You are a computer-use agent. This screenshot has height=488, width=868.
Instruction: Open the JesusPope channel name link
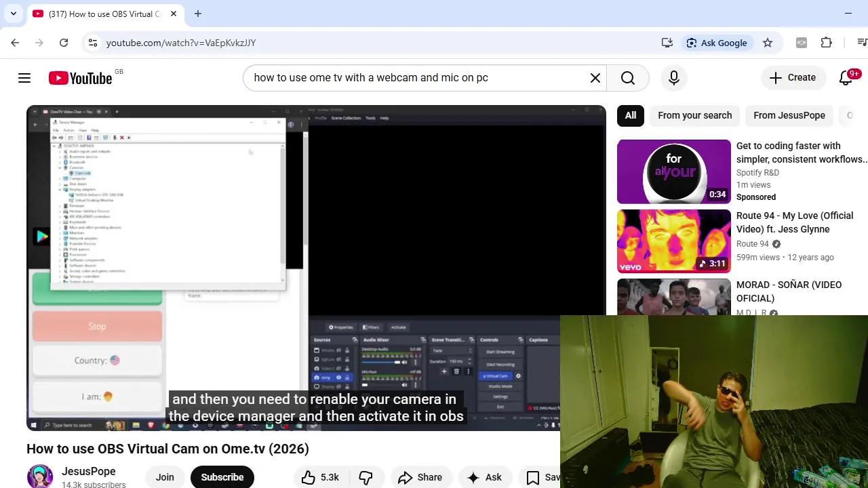click(x=89, y=472)
